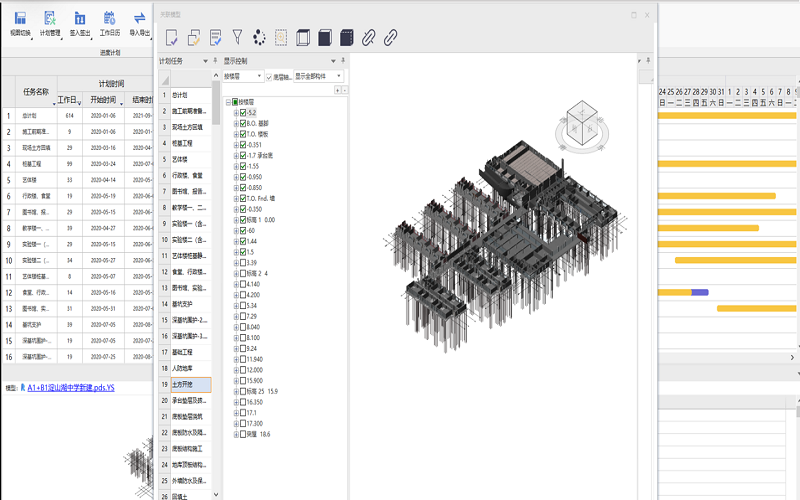Image resolution: width=800 pixels, height=500 pixels.
Task: Expand the -0.350 tree node
Action: coord(236,209)
